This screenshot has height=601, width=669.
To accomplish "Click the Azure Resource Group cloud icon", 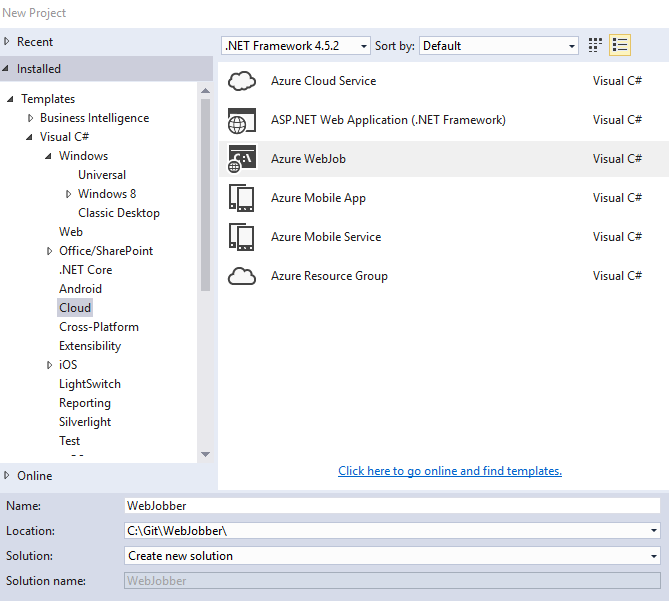I will (x=242, y=276).
